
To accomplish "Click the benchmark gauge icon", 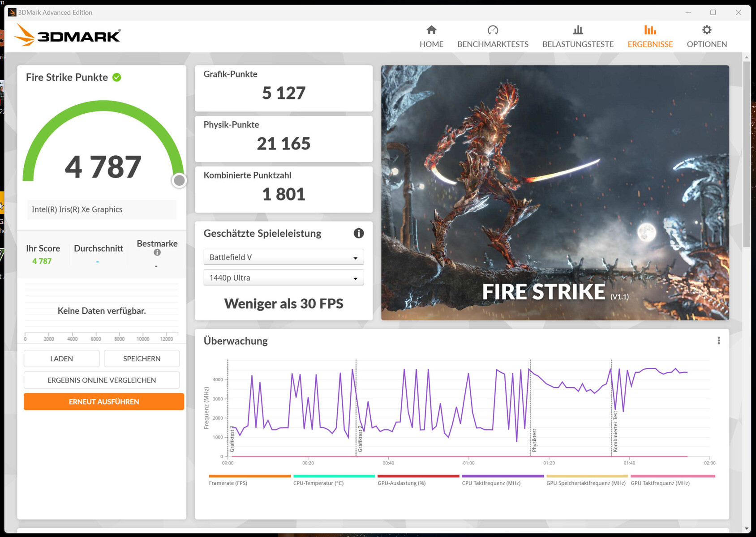I will [x=493, y=30].
